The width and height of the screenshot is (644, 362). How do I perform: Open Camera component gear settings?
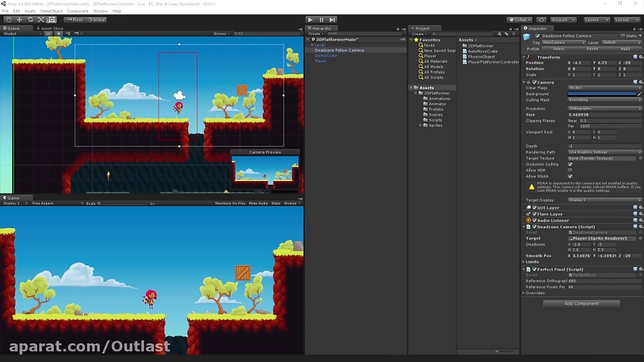pyautogui.click(x=640, y=82)
